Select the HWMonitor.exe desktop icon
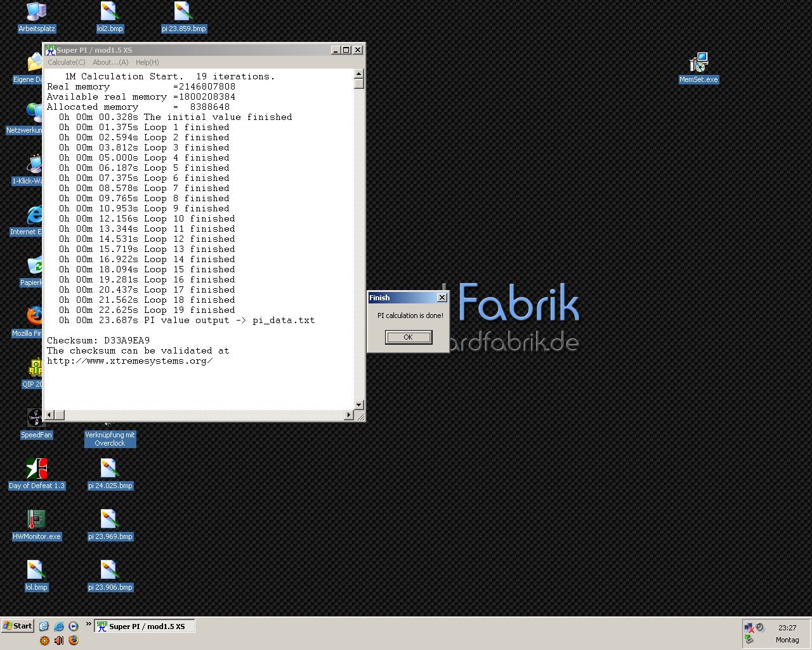 click(x=36, y=524)
